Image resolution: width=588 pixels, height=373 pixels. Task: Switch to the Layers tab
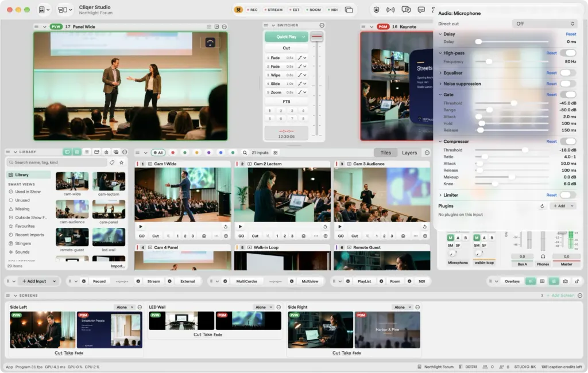409,153
